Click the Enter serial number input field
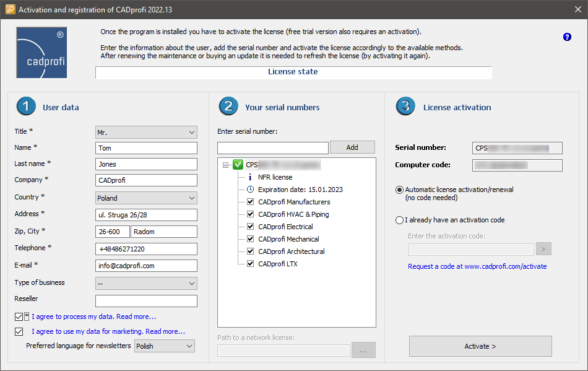Screen dimensions: 588x371 [273, 147]
